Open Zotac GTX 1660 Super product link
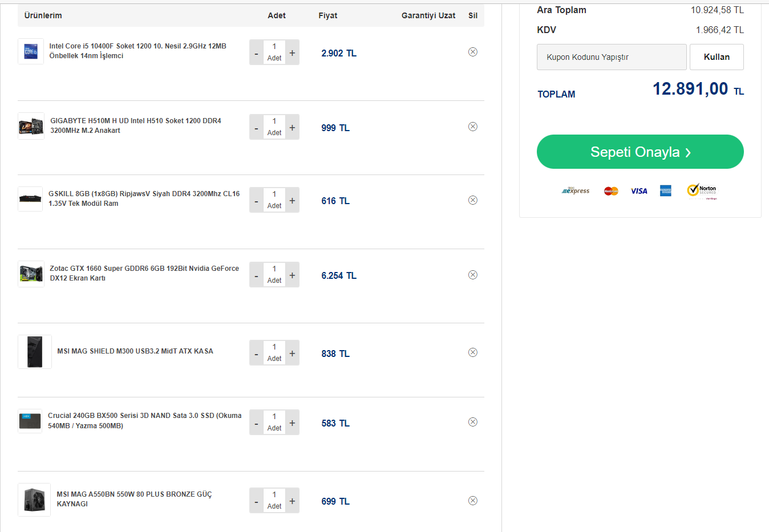 coord(144,273)
